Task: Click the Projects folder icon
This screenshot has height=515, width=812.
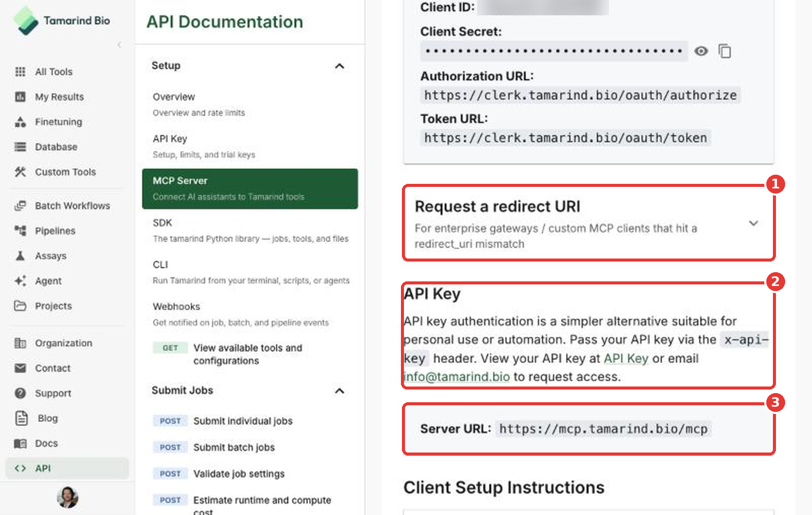Action: pyautogui.click(x=20, y=306)
